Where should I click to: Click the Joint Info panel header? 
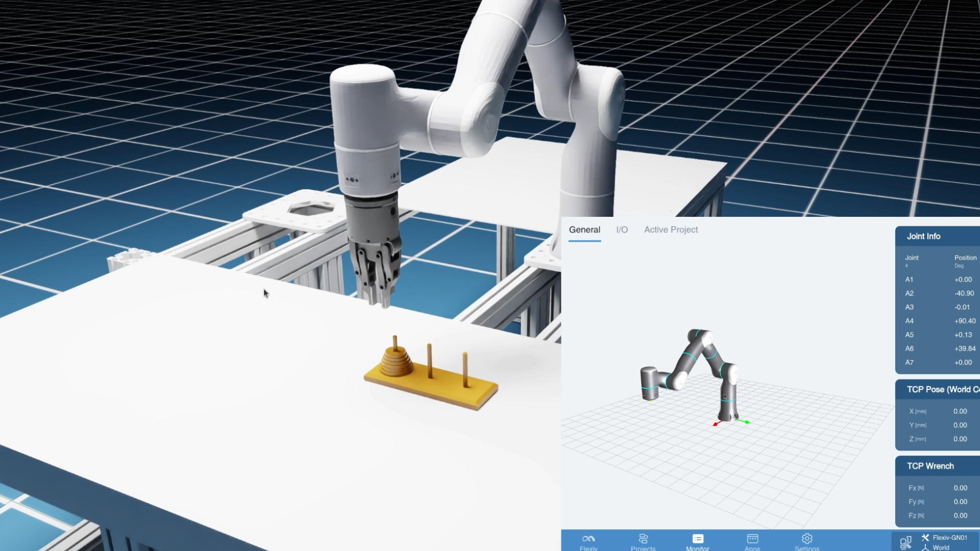923,236
